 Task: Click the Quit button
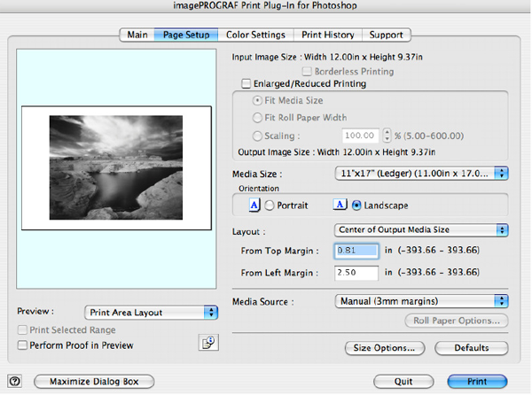click(x=403, y=382)
